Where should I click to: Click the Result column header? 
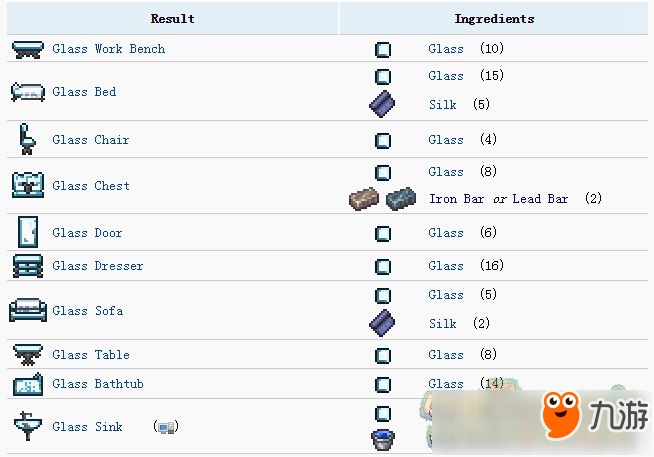(173, 18)
